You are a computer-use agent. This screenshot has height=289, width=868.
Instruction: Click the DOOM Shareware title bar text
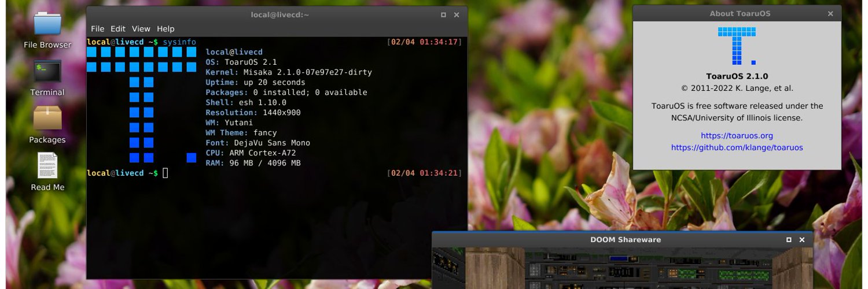pyautogui.click(x=626, y=239)
